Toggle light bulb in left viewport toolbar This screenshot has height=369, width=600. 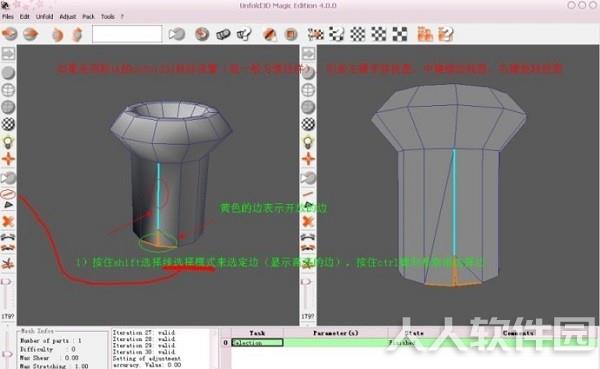tap(8, 142)
